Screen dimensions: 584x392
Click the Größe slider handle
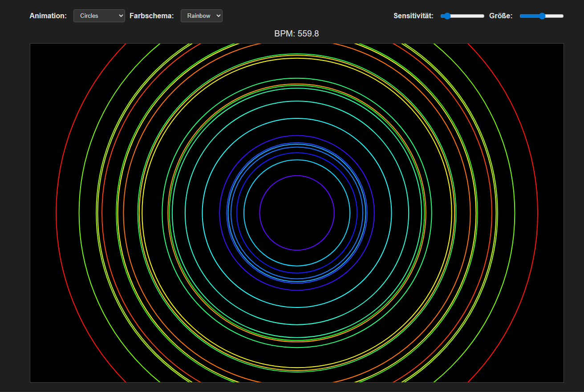point(541,16)
